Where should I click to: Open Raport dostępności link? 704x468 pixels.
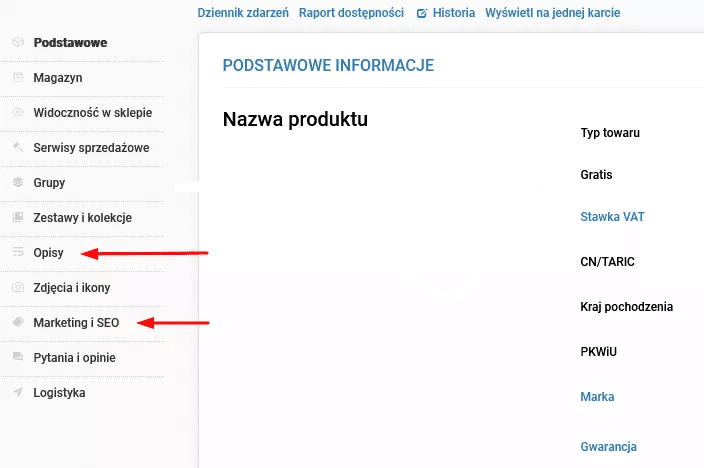point(351,13)
